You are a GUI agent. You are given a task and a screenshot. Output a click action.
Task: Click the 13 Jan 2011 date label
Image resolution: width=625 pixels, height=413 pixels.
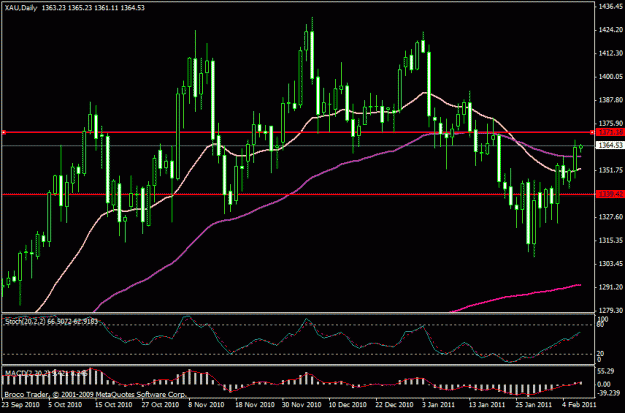(488, 405)
